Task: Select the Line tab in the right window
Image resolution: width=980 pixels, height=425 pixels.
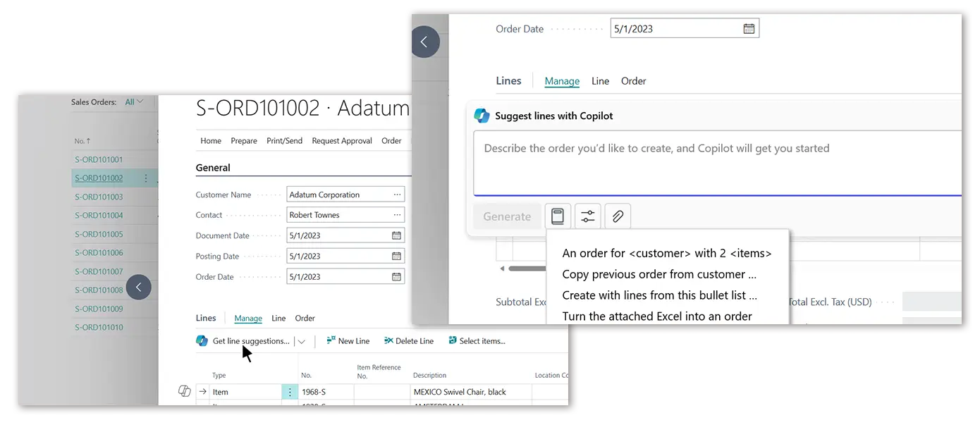Action: tap(600, 81)
